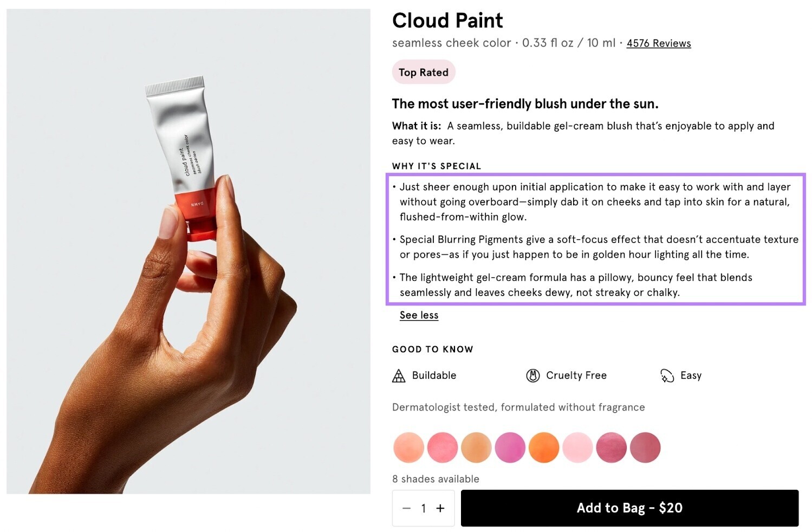Select the peach shade swatch
812x532 pixels.
coord(408,447)
